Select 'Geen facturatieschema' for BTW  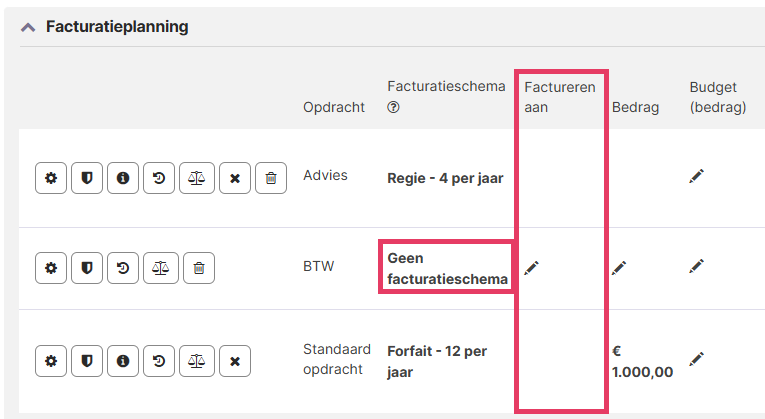[447, 268]
